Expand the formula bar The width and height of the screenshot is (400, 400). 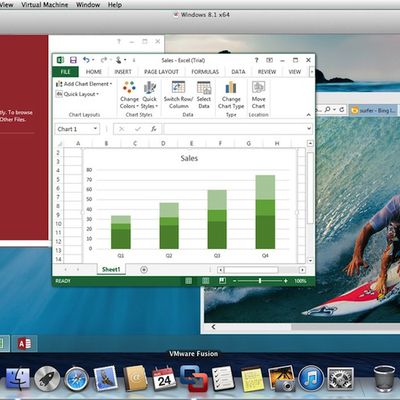click(309, 129)
